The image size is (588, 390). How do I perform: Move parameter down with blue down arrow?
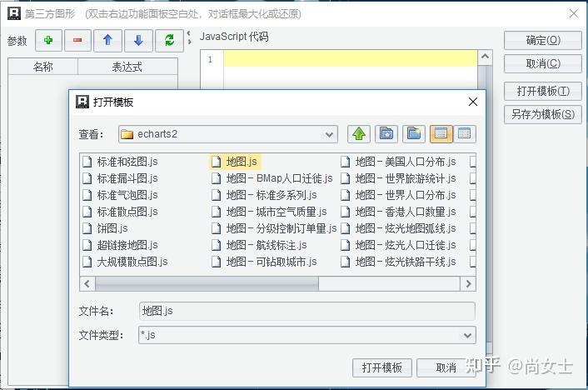click(139, 41)
